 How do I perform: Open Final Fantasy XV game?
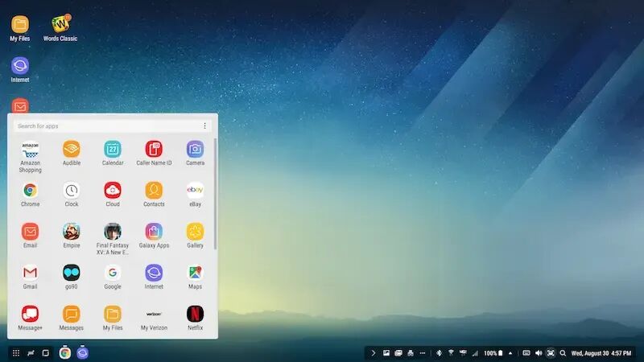(113, 239)
